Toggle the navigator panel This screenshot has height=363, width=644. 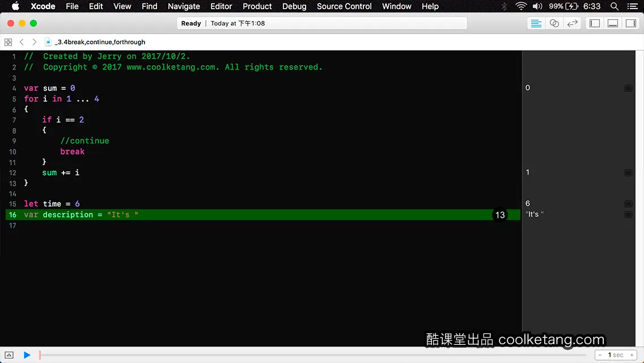(595, 23)
